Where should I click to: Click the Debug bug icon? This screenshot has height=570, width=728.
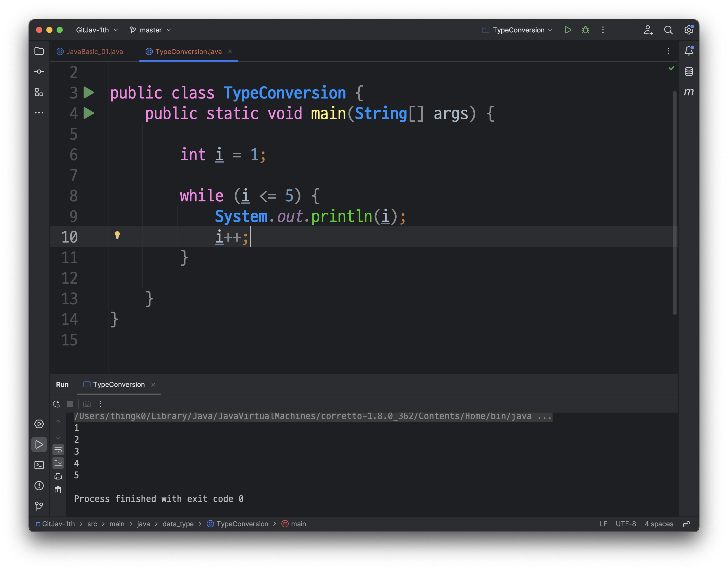(x=585, y=30)
